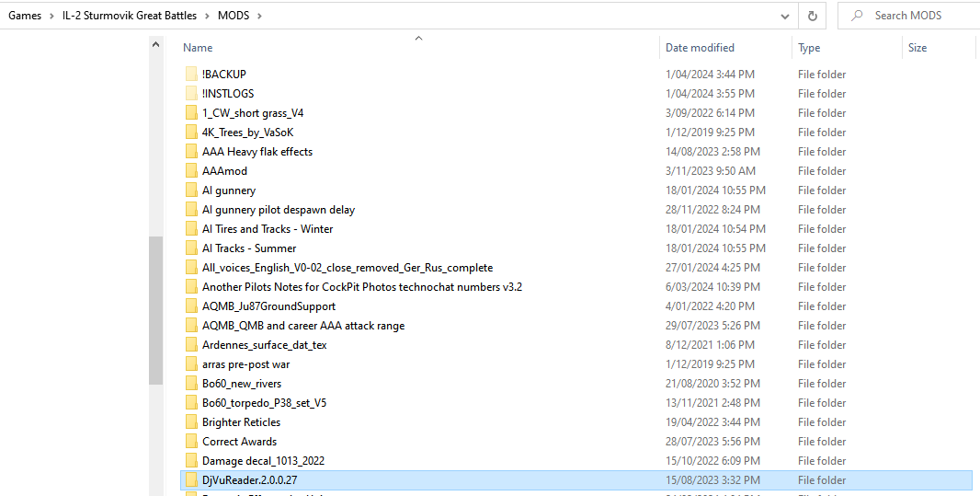Viewport: 980px width, 496px height.
Task: Click date 3/09/2022 6:14 PM
Action: [x=710, y=113]
